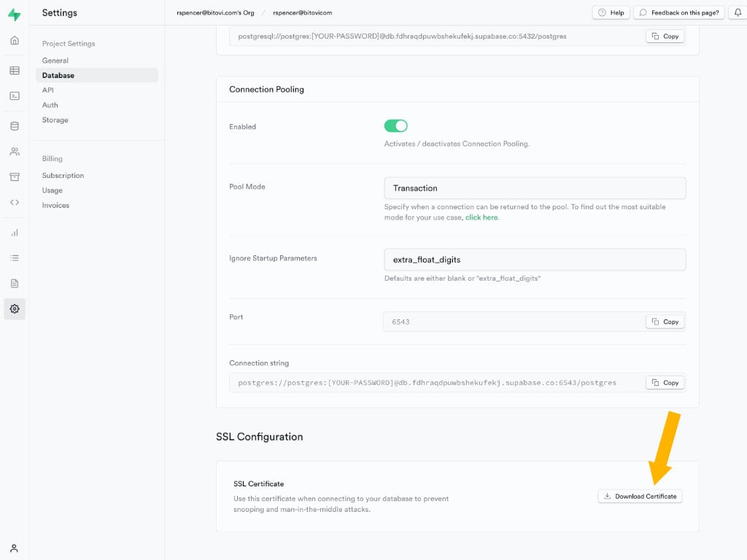Open the 'click here' pool mode link
Image resolution: width=747 pixels, height=560 pixels.
[x=481, y=217]
